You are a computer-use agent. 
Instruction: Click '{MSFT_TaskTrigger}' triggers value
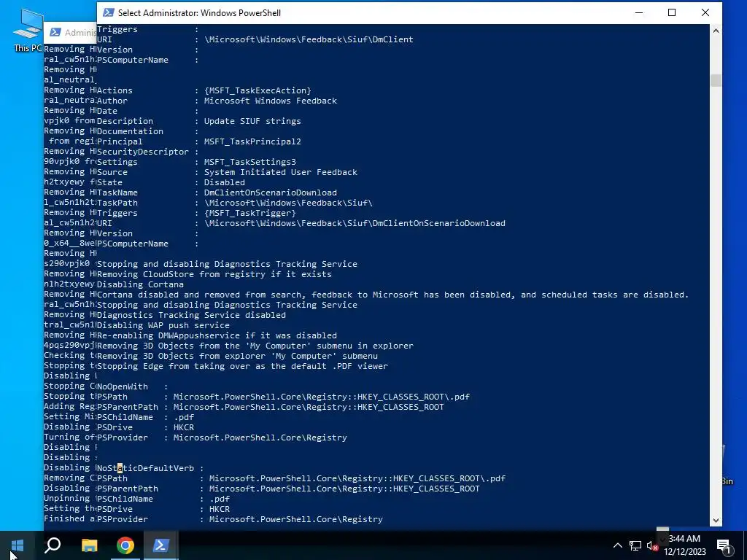[x=249, y=213]
